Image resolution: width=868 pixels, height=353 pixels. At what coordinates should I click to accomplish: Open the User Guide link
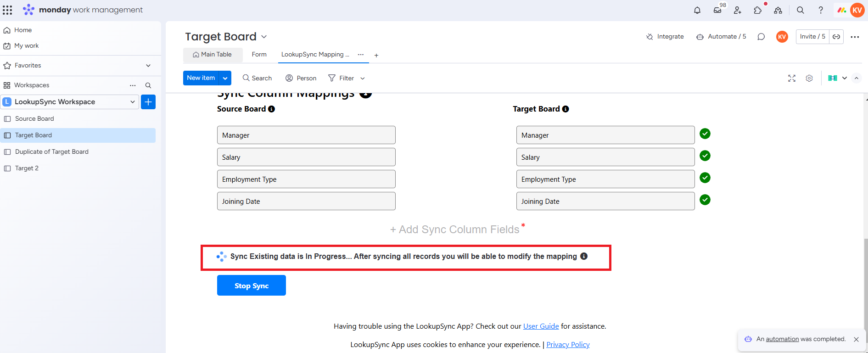point(541,326)
